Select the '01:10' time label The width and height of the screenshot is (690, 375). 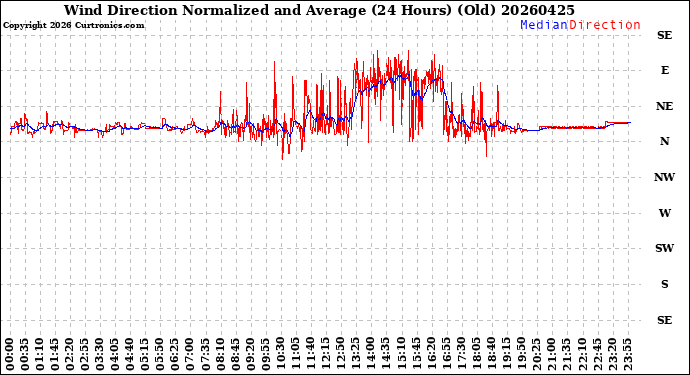(40, 354)
